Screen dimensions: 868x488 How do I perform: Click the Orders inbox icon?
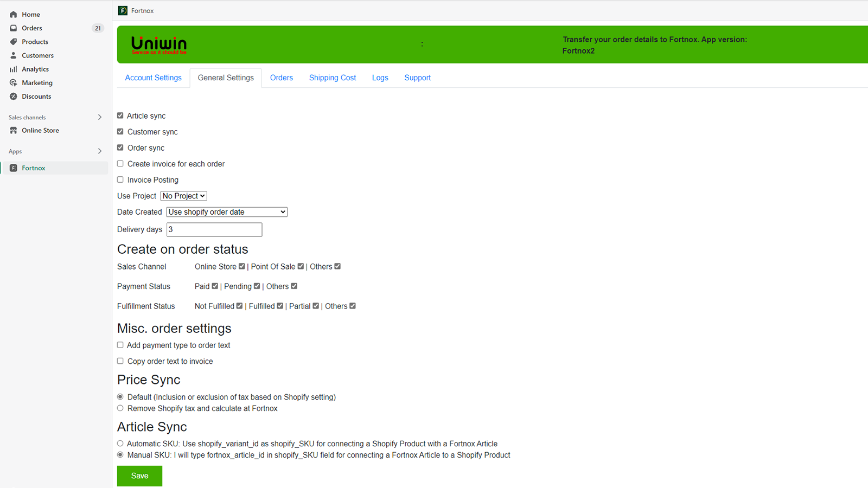pos(14,28)
